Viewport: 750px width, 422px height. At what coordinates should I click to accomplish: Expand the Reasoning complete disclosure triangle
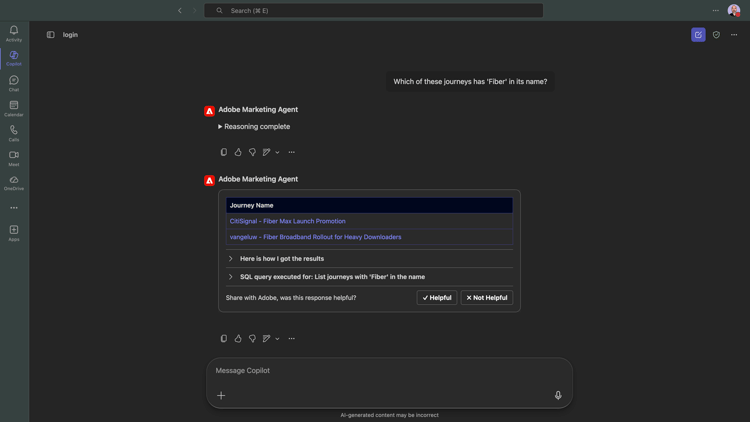click(220, 126)
